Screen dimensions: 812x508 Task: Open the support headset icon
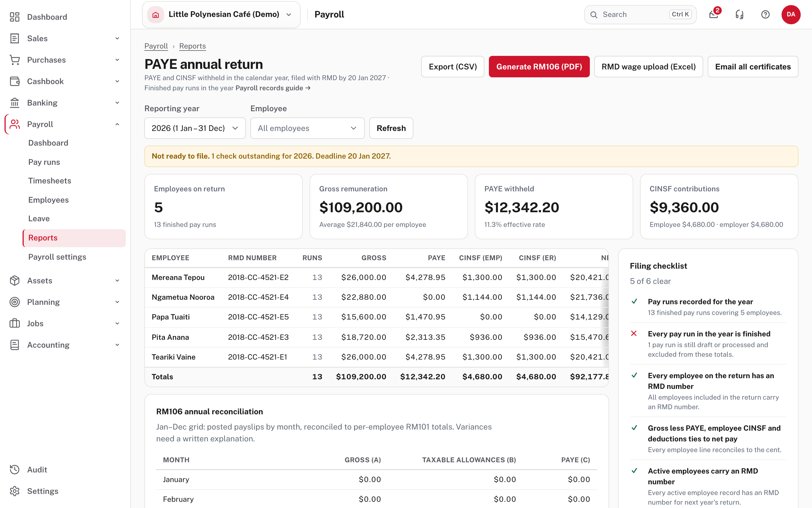point(740,14)
